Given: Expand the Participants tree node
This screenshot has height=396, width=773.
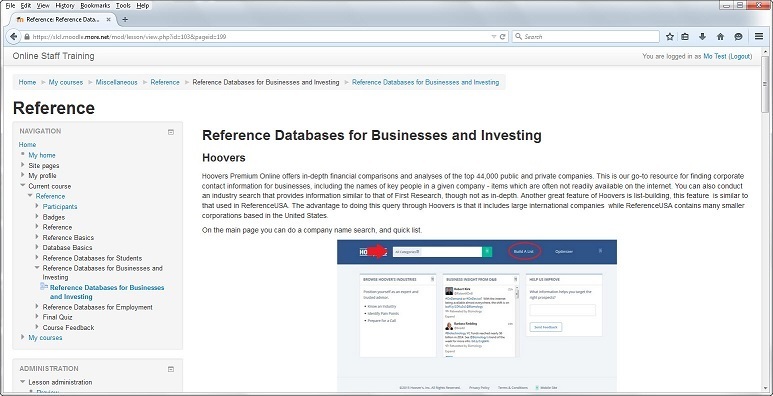Looking at the screenshot, I should [x=37, y=206].
